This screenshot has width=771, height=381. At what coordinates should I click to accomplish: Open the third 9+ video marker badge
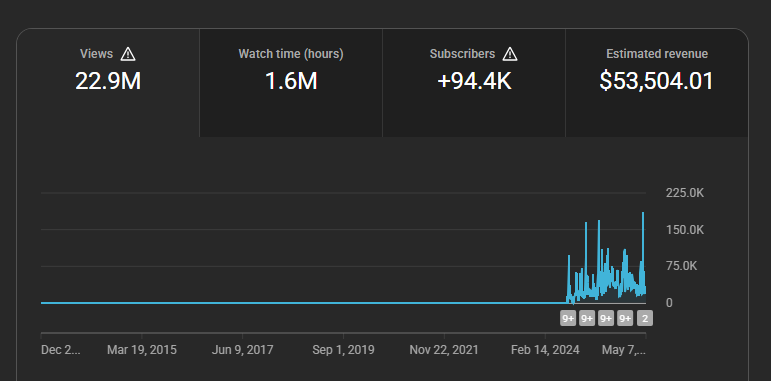606,319
